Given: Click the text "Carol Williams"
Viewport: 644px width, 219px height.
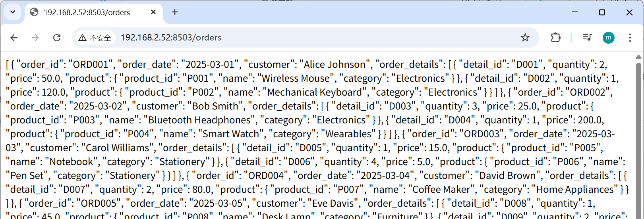Looking at the screenshot, I should point(118,148).
